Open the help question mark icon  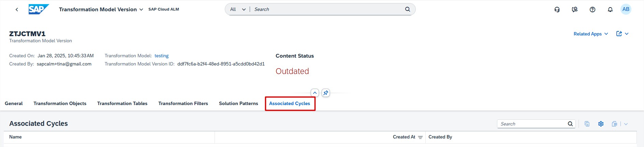(x=592, y=10)
